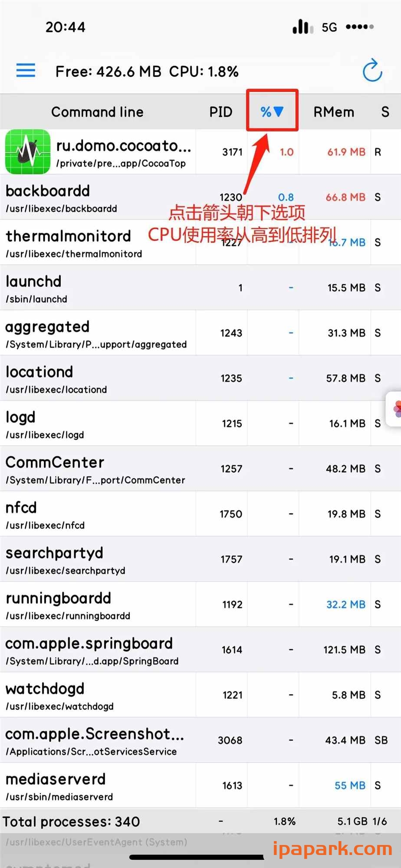Open the mediaserverd process row
401x868 pixels.
click(x=100, y=786)
